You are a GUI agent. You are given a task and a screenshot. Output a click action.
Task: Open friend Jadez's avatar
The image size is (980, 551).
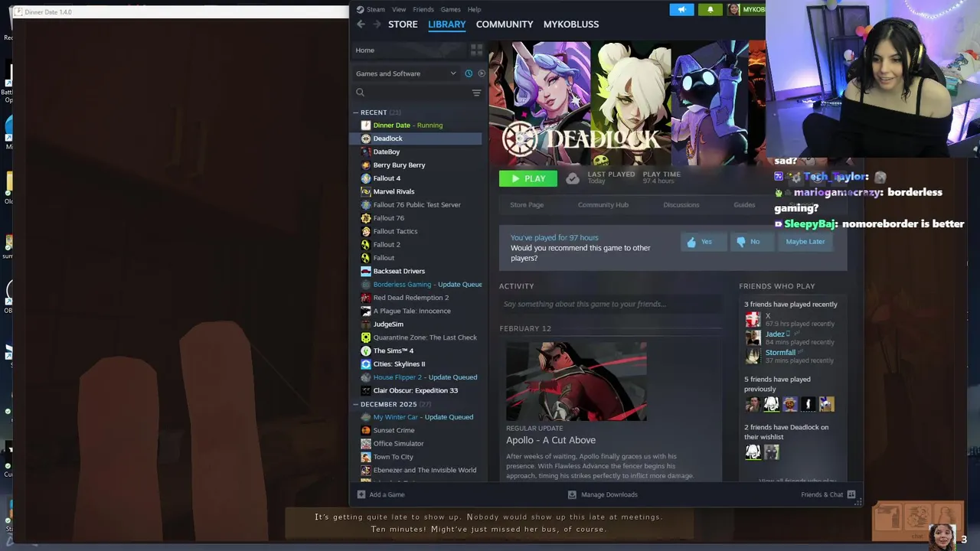[x=753, y=337]
